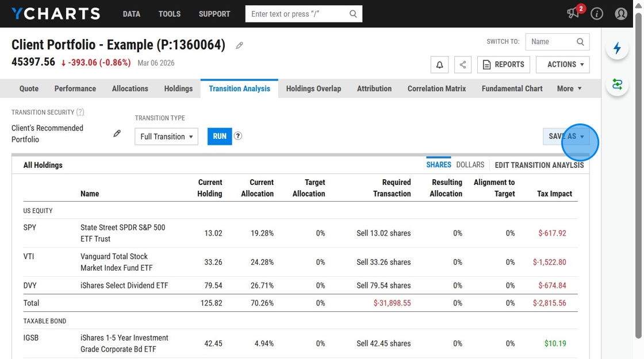The image size is (644, 359).
Task: Open the user account avatar
Action: [x=621, y=14]
